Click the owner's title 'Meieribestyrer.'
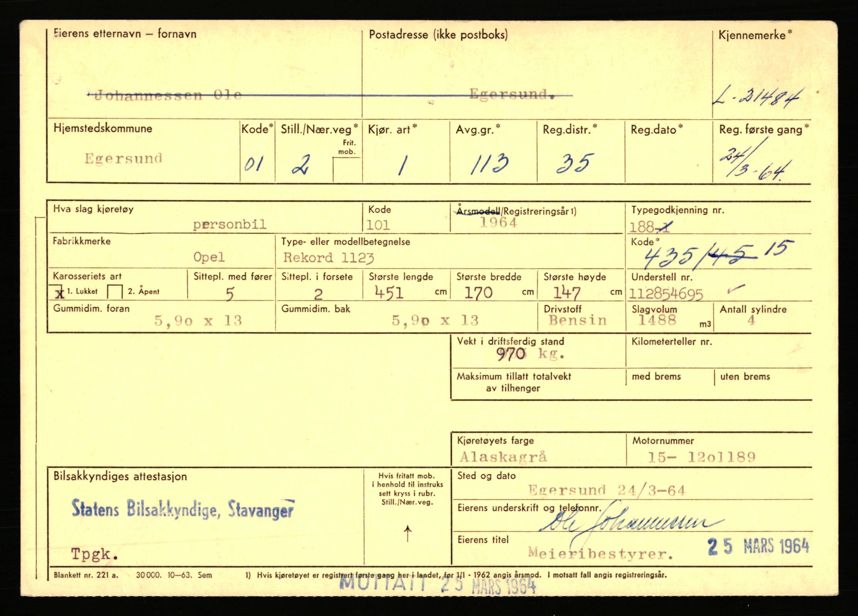The height and width of the screenshot is (616, 858). click(x=601, y=554)
